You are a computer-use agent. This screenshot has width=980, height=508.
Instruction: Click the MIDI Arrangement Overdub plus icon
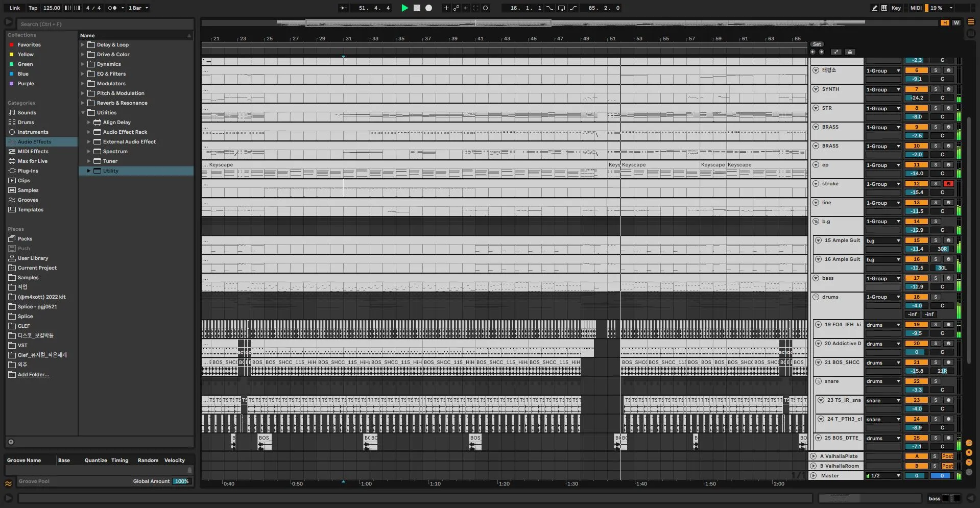[446, 8]
